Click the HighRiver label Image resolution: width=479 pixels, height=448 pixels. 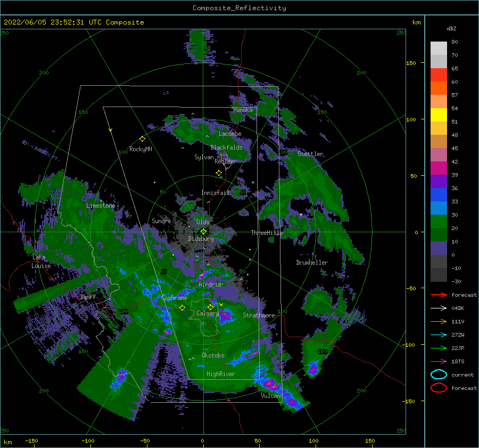(x=221, y=374)
